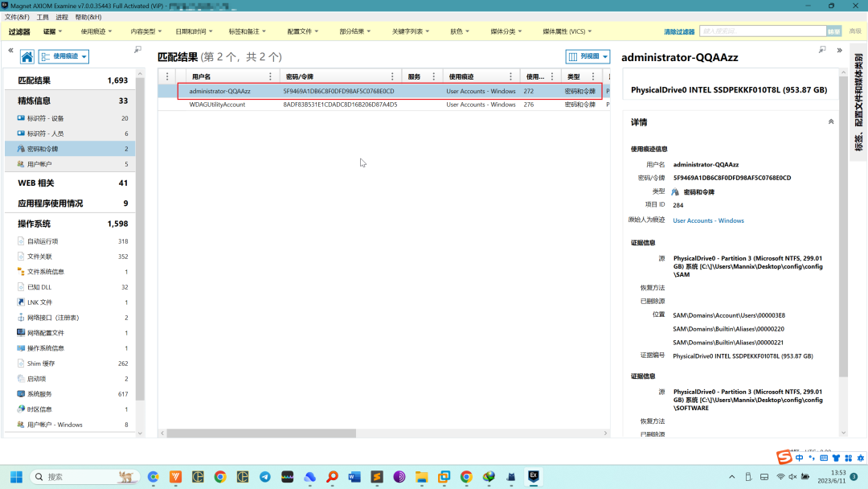The image size is (868, 489).
Task: Open 关键字列表 filter dropdown
Action: [410, 31]
